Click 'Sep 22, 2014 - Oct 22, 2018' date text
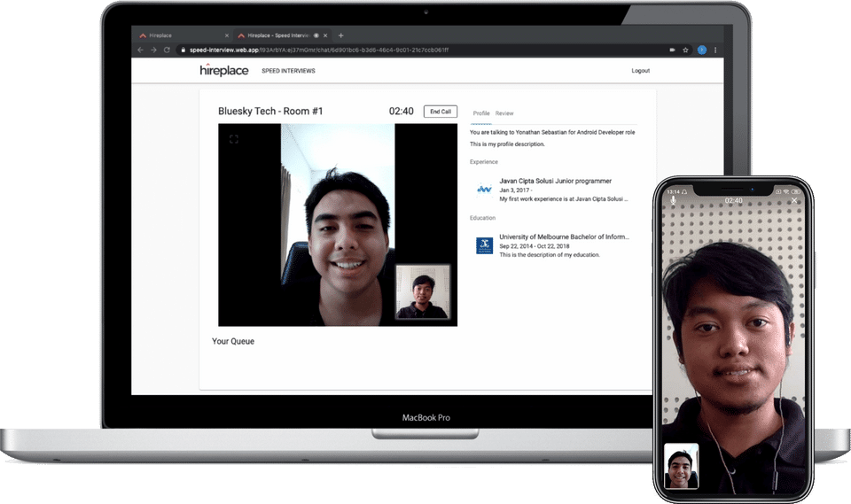851x504 pixels. click(534, 246)
